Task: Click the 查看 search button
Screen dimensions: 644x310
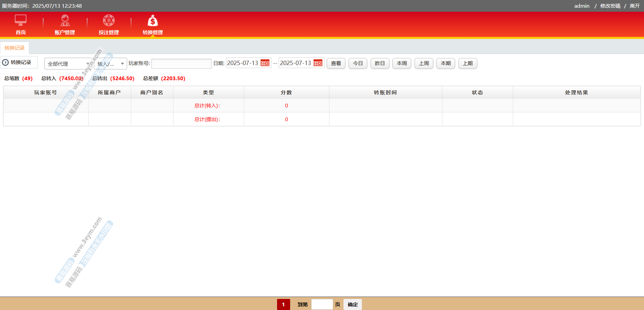Action: click(x=336, y=63)
